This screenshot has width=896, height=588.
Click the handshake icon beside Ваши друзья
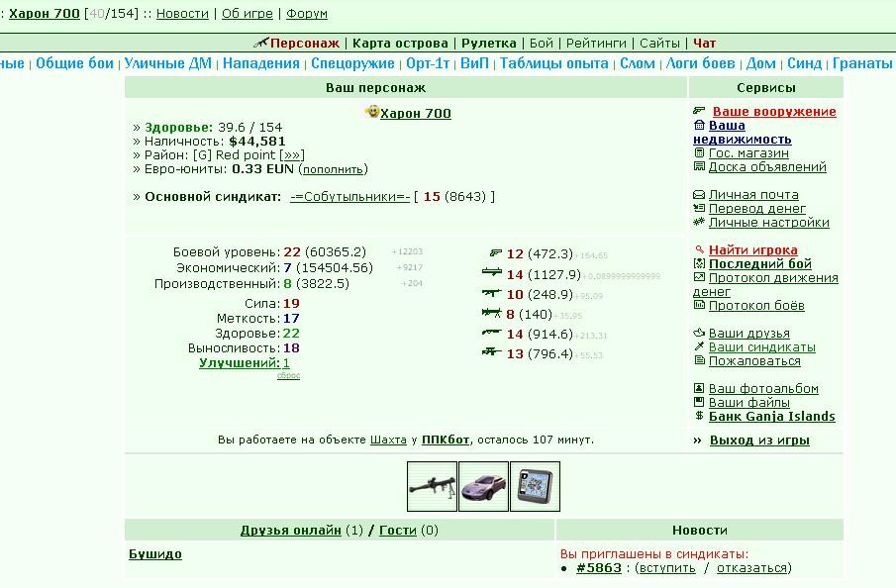699,332
